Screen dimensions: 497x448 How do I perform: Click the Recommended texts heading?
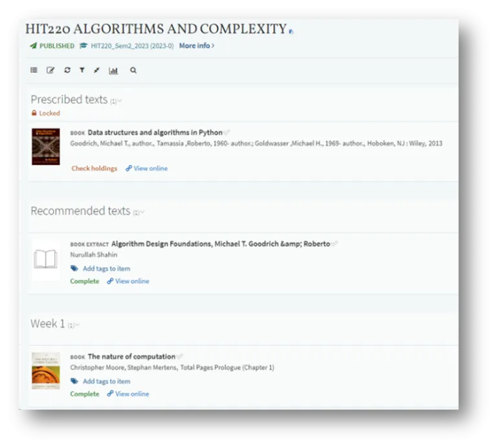80,211
